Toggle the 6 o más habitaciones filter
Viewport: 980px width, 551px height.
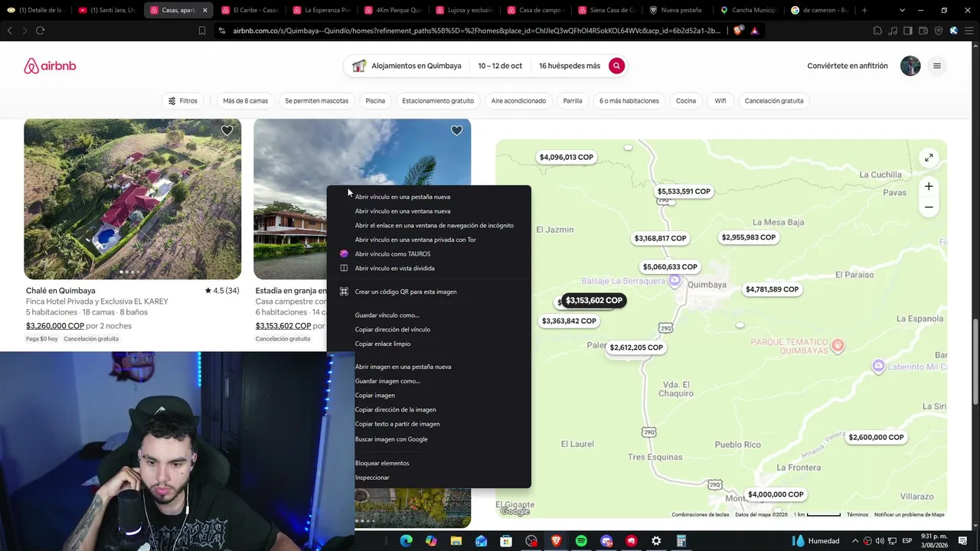[x=629, y=101]
